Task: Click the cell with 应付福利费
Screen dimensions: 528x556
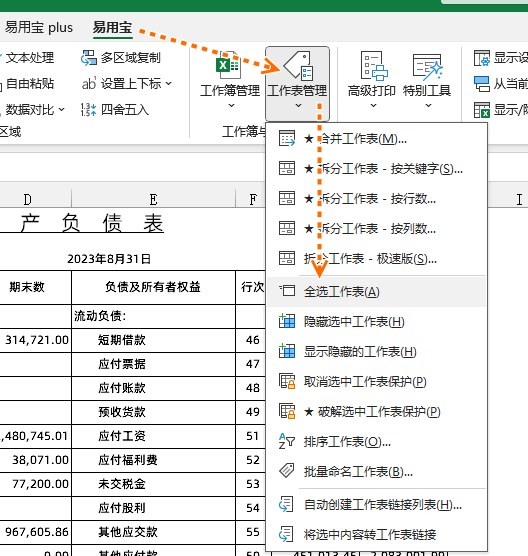Action: coord(153,460)
